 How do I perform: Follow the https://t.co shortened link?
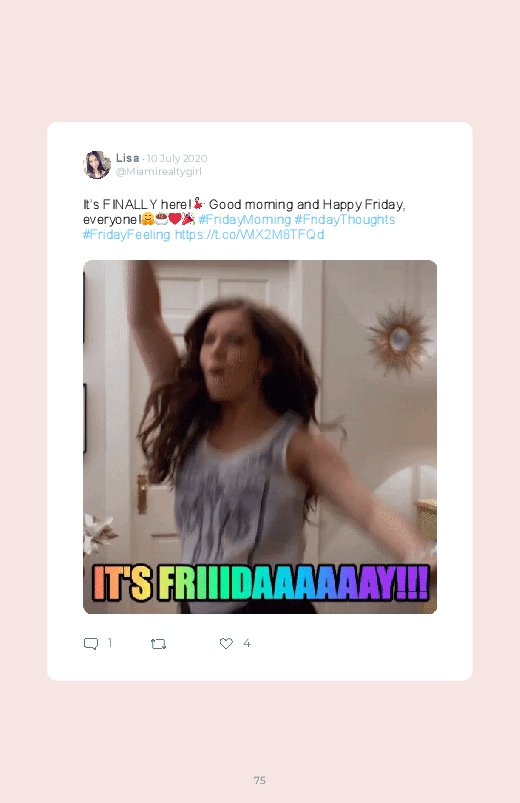249,235
